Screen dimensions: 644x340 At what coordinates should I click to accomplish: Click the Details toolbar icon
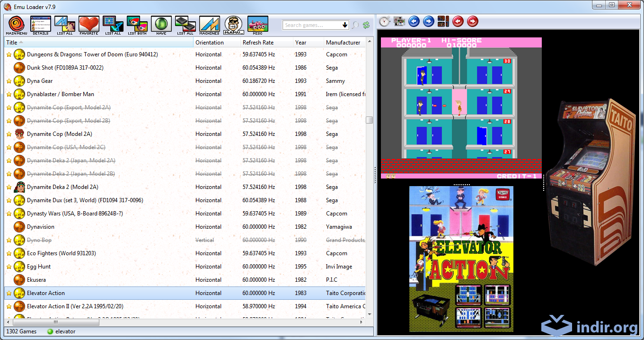(40, 25)
